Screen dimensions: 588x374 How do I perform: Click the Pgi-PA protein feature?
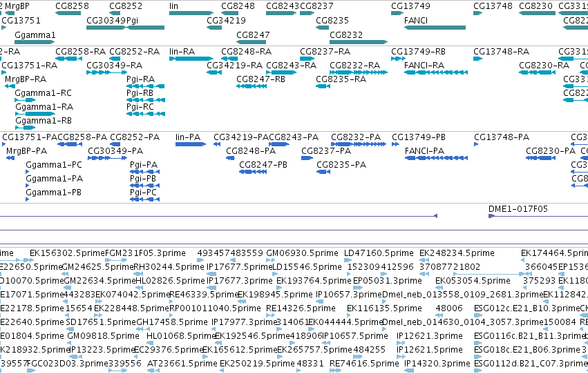(144, 173)
